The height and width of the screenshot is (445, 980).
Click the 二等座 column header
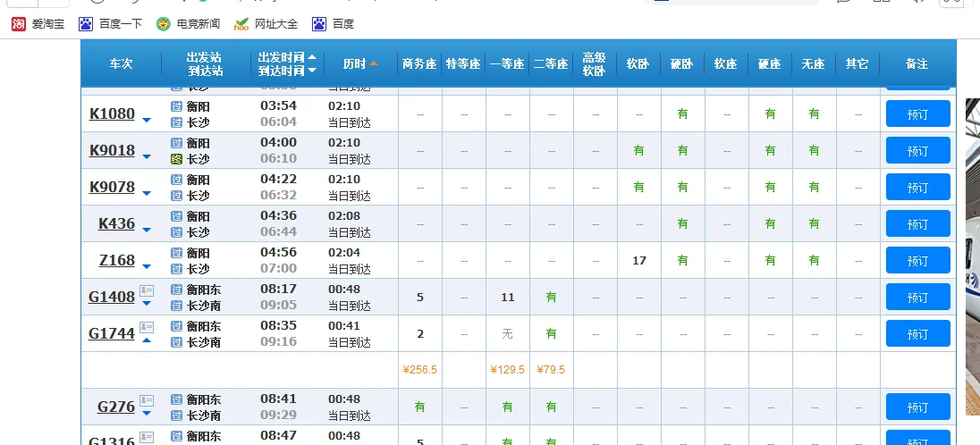click(551, 63)
